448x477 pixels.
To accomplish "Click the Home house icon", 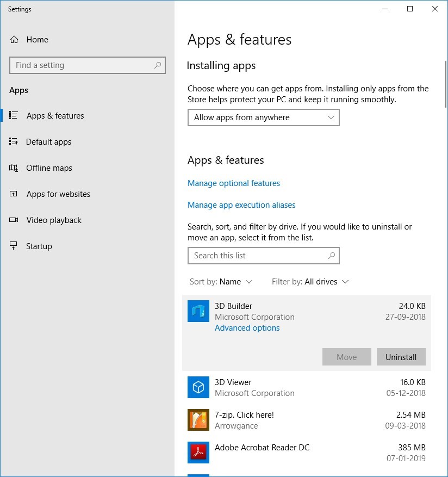I will click(x=14, y=40).
